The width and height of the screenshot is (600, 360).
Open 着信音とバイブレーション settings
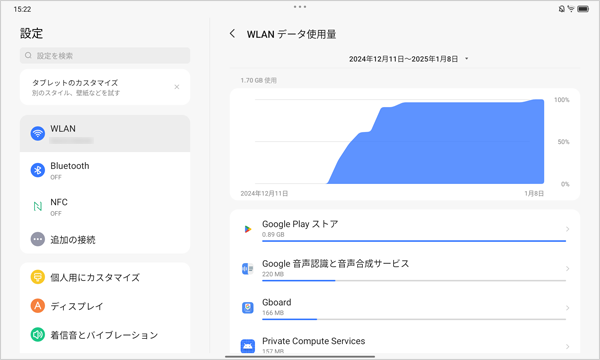[105, 335]
